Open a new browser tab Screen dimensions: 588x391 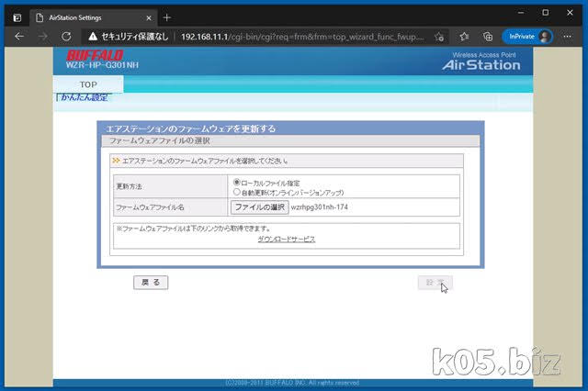point(167,17)
